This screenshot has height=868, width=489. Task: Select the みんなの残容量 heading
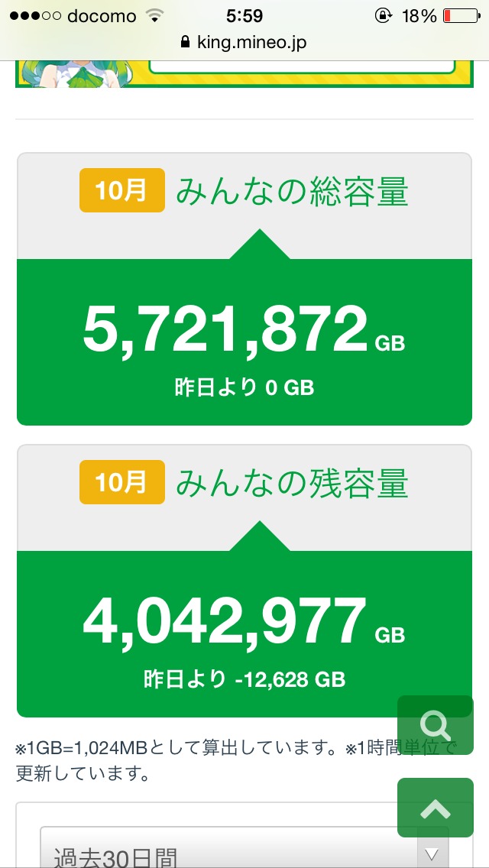click(292, 483)
